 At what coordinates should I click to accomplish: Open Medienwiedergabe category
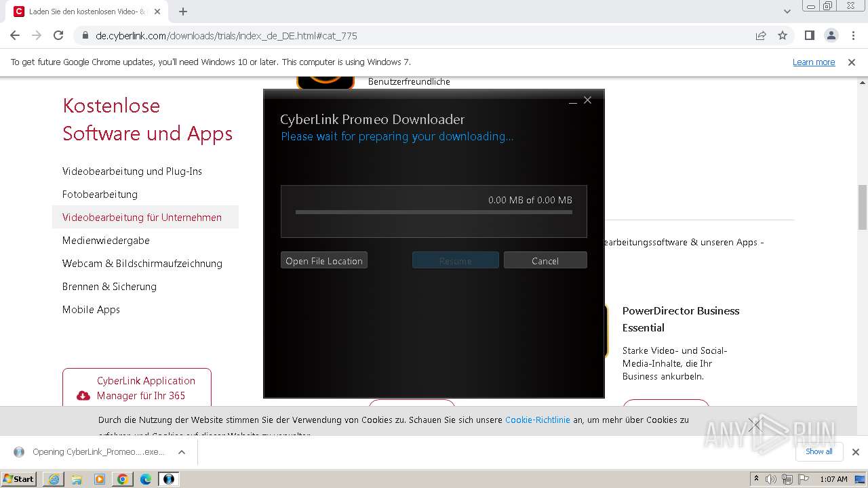106,241
